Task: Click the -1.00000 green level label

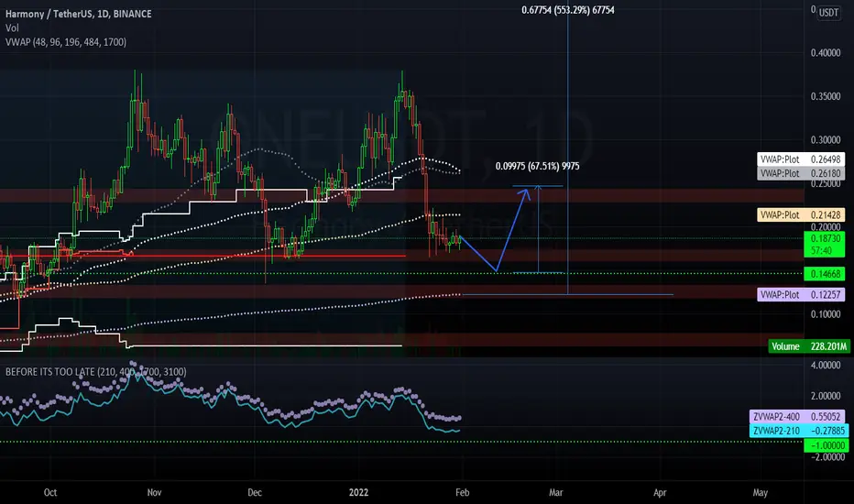Action: coord(827,445)
